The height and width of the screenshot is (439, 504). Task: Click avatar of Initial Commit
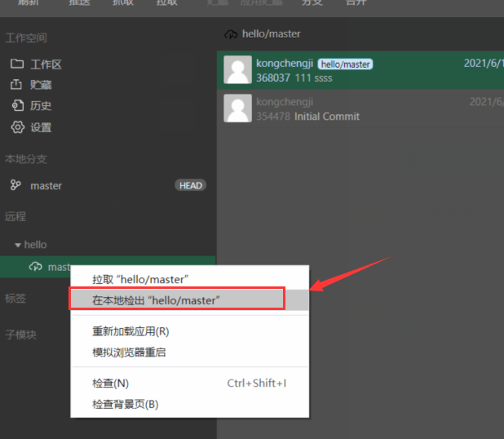point(237,108)
